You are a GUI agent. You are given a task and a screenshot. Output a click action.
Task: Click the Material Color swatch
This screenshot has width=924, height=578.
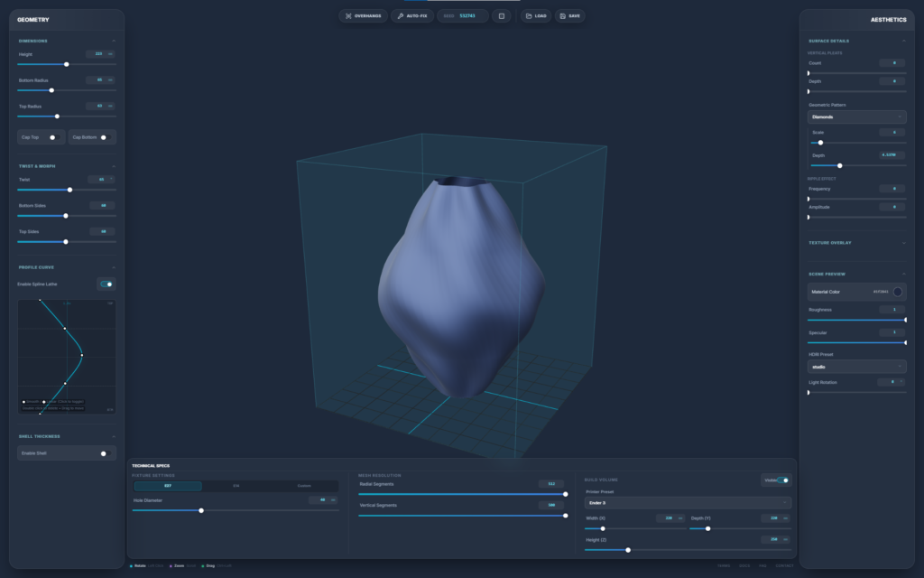(x=897, y=292)
